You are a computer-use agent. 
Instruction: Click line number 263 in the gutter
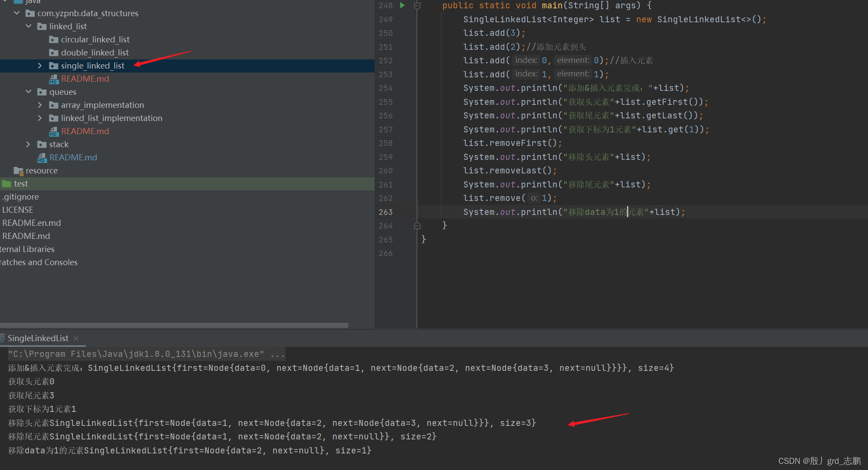point(386,212)
